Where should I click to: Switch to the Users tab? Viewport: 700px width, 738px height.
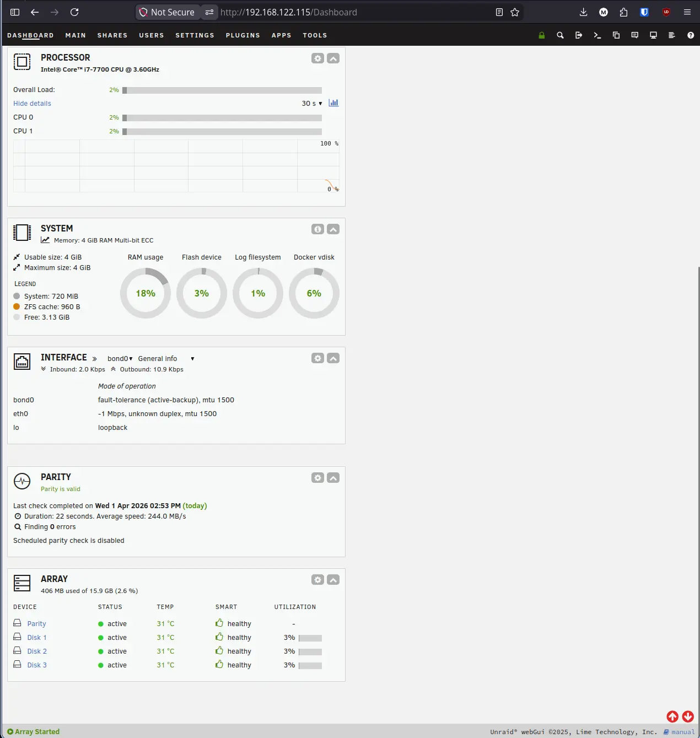click(152, 35)
